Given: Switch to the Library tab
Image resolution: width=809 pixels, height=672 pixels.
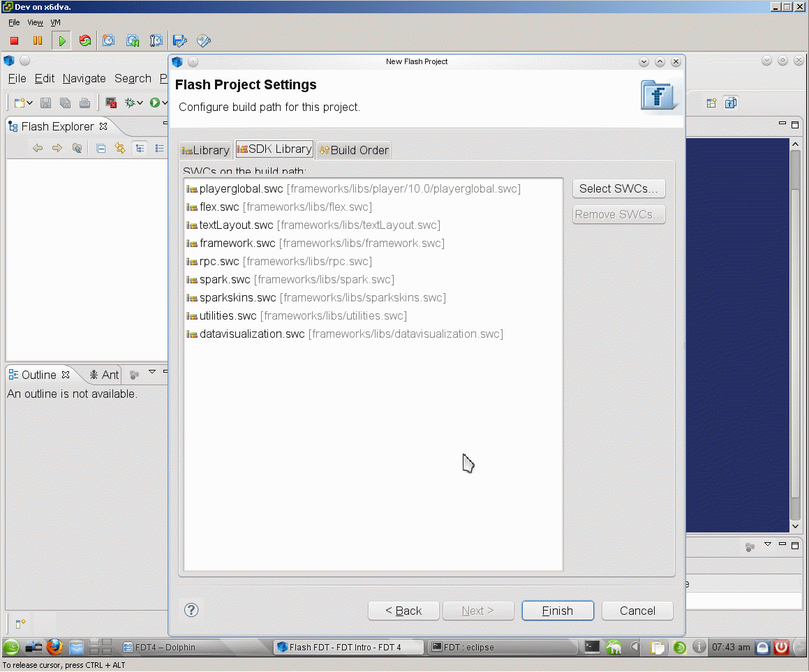Looking at the screenshot, I should pyautogui.click(x=205, y=150).
